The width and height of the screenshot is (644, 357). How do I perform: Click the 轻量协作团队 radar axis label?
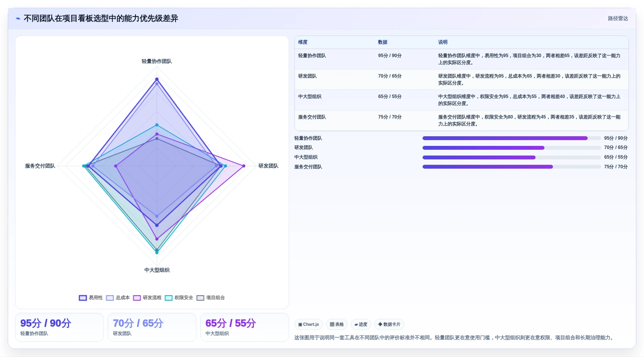pyautogui.click(x=157, y=61)
